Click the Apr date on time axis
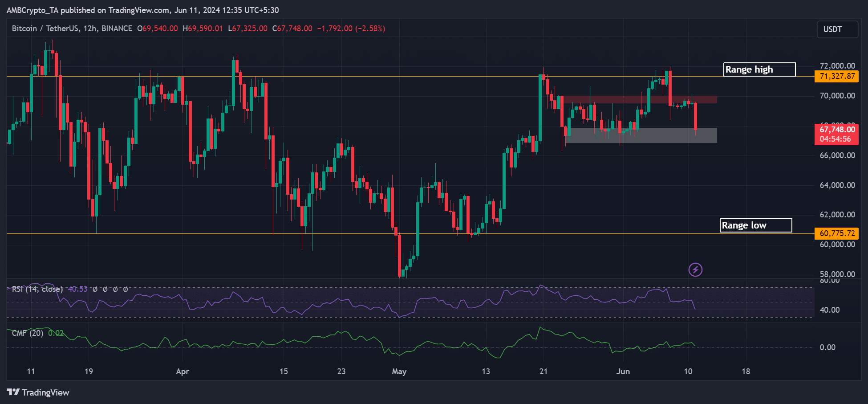 point(183,371)
